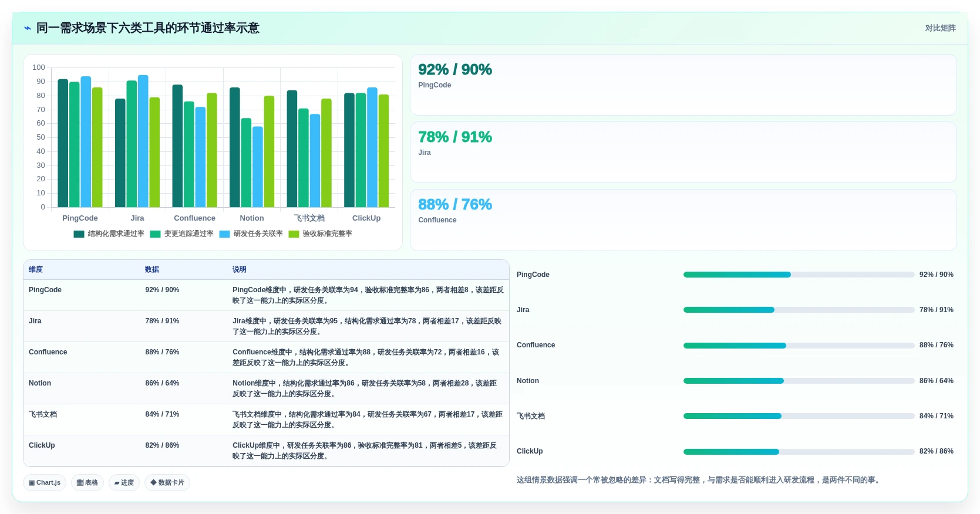Toggle the 验收标准完整率 legend swatch
Viewport: 980px width, 514px height.
click(x=294, y=234)
